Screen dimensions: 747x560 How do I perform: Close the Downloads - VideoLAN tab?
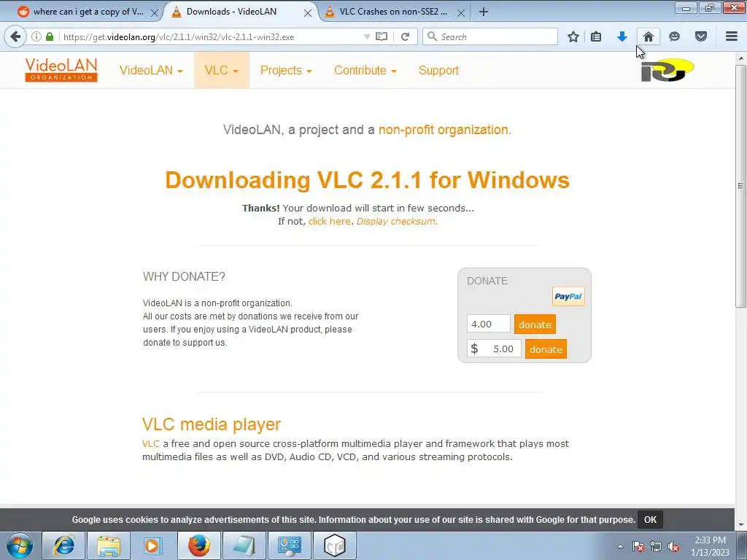click(308, 13)
